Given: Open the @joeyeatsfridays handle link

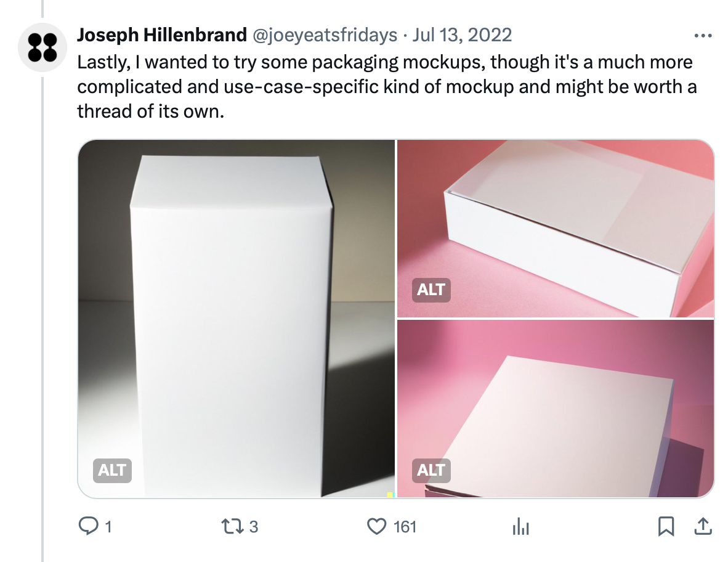Looking at the screenshot, I should point(325,35).
